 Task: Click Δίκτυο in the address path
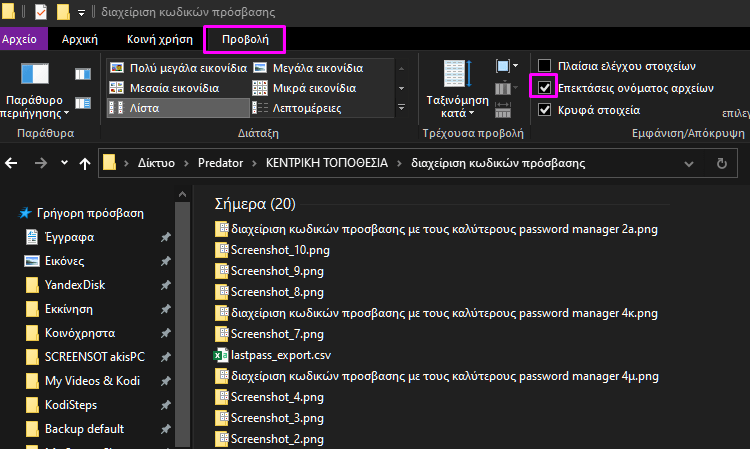[156, 163]
